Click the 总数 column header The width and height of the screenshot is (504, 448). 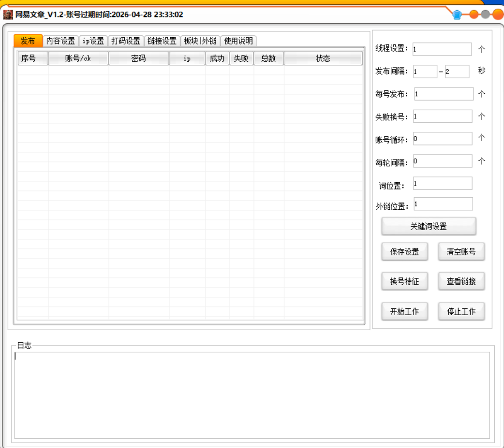269,58
